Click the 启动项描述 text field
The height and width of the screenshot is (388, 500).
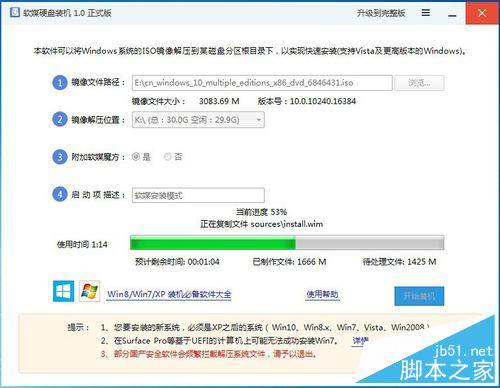198,195
